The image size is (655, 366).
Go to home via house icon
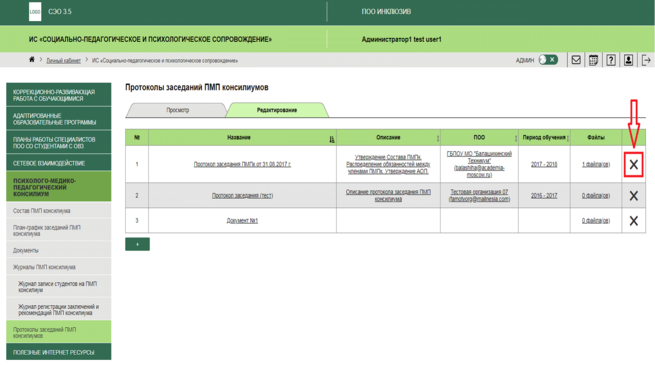[32, 59]
